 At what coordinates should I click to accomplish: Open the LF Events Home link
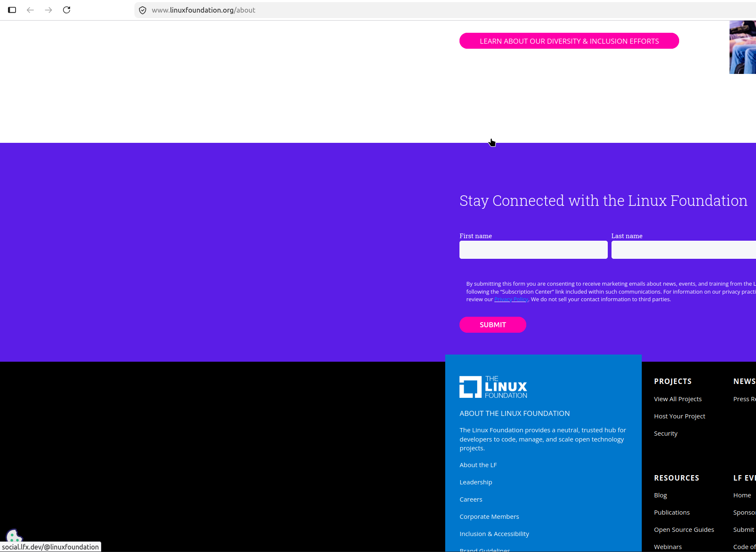coord(742,495)
